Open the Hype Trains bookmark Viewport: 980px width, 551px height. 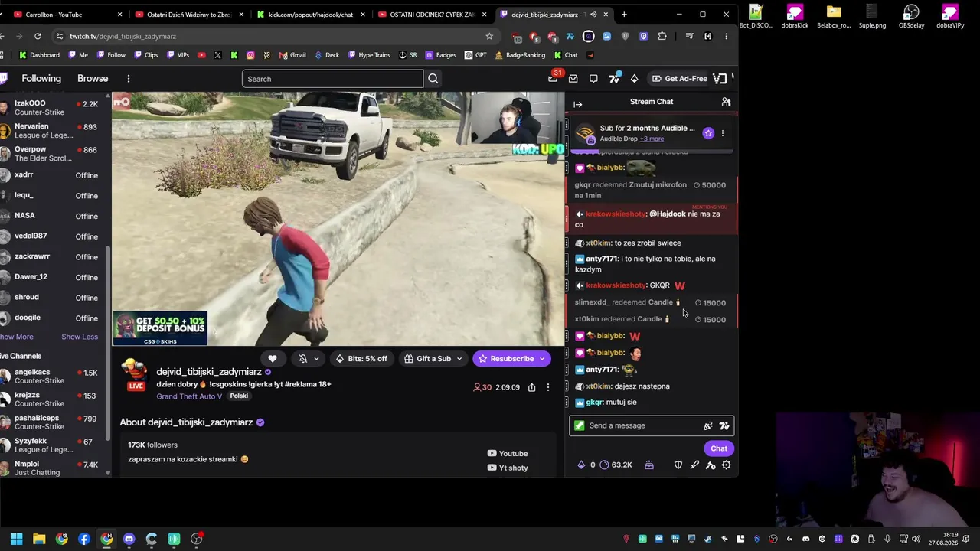click(x=369, y=55)
